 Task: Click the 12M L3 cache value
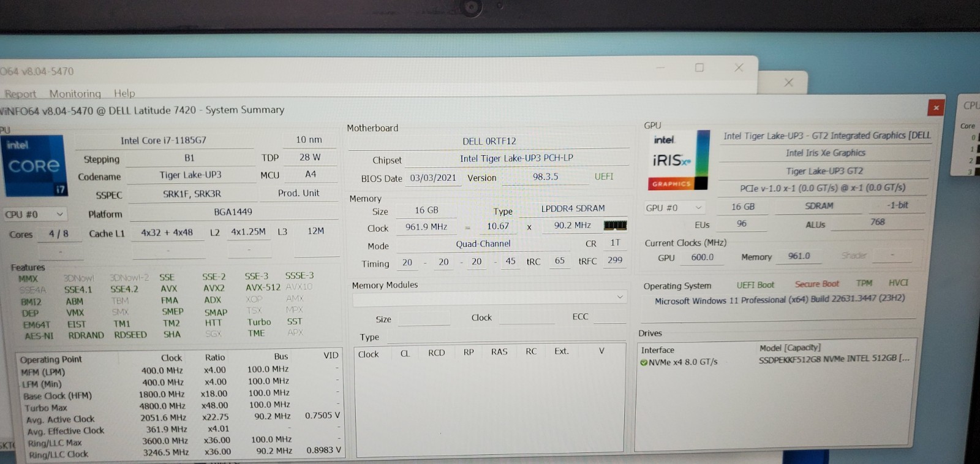(316, 231)
